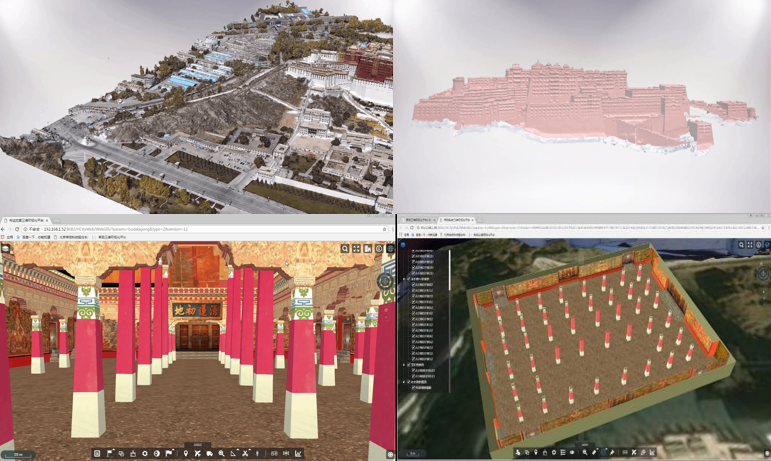Viewport: 771px width, 461px height.
Task: Click the basket icon in left bottom toolbar
Action: pos(133,453)
